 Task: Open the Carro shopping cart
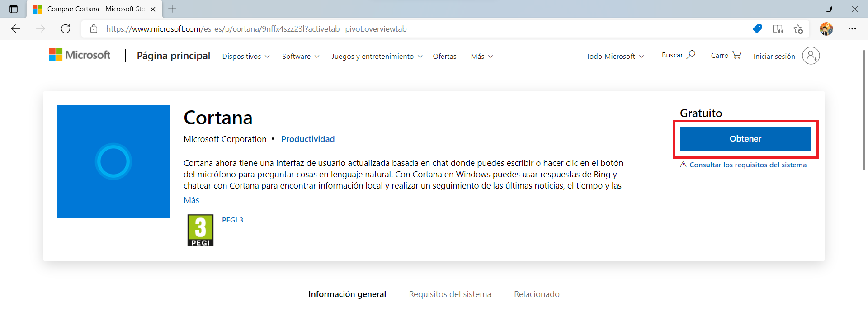[x=726, y=55]
